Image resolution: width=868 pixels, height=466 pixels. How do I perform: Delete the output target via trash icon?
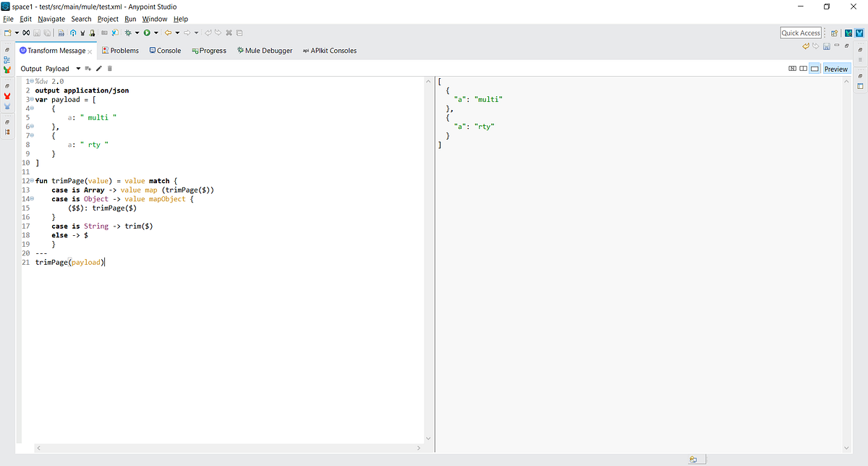(x=110, y=68)
